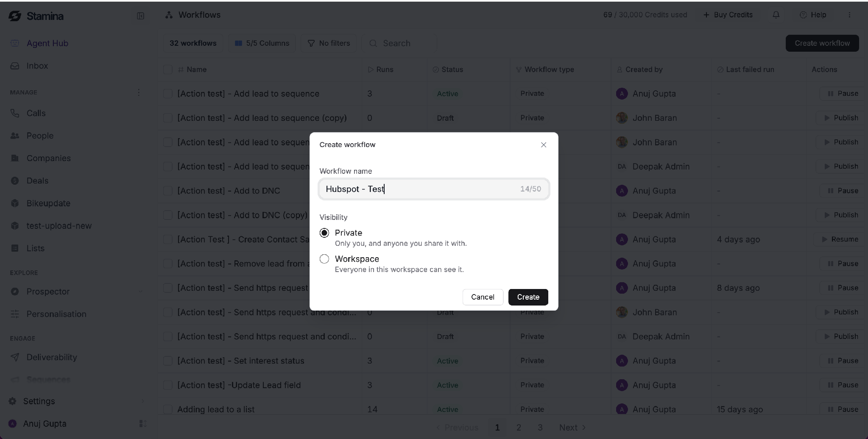Click Create to make the workflow
Viewport: 868px width, 439px height.
point(528,297)
